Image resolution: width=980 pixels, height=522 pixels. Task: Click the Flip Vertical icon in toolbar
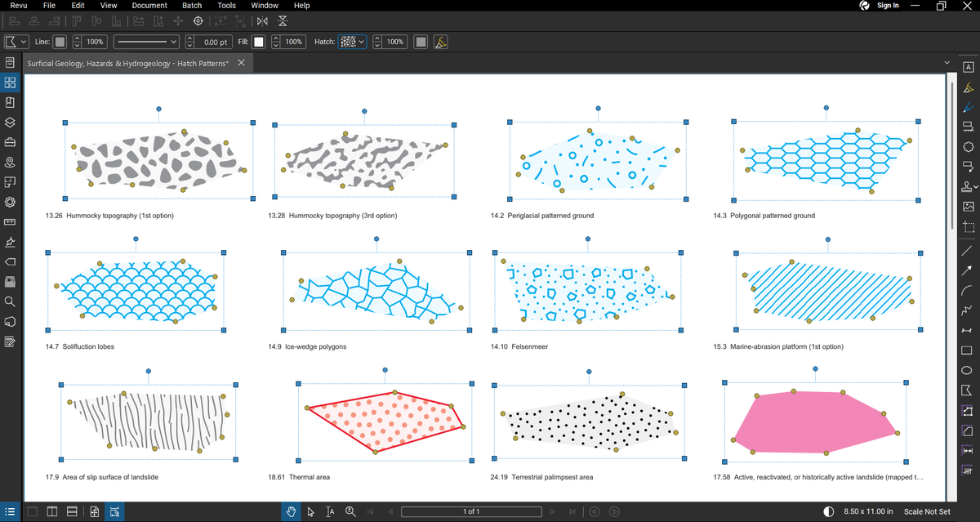pyautogui.click(x=283, y=20)
